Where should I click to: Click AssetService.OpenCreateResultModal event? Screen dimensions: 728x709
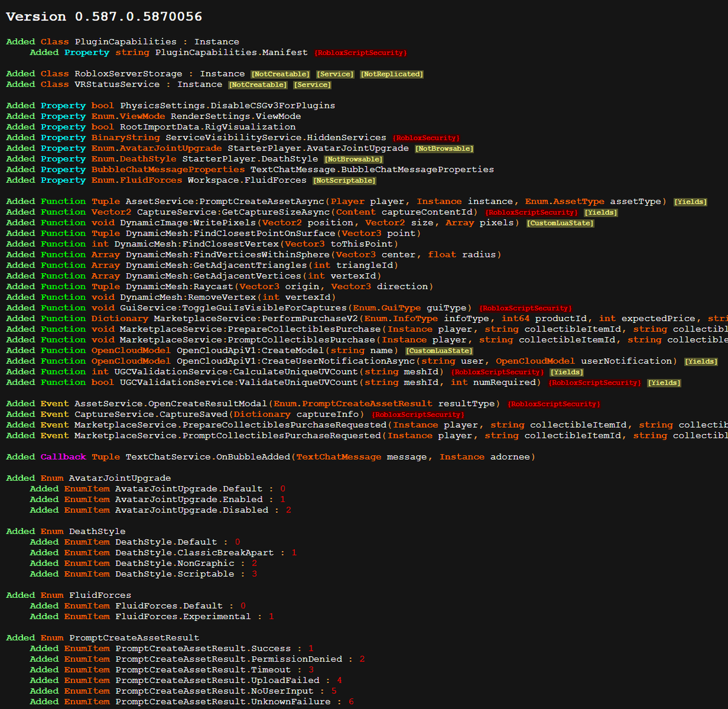click(x=170, y=404)
